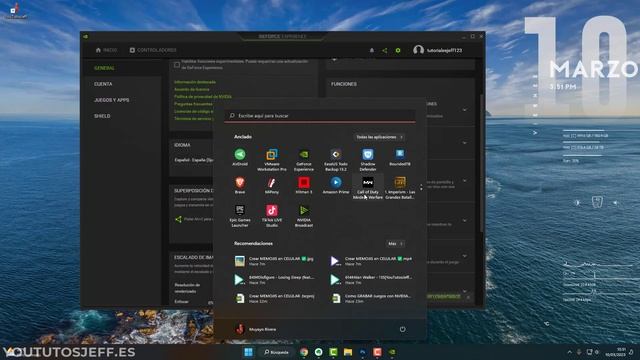Image resolution: width=640 pixels, height=360 pixels.
Task: Open Call of Duty Modern Warfare tile
Action: tap(368, 188)
